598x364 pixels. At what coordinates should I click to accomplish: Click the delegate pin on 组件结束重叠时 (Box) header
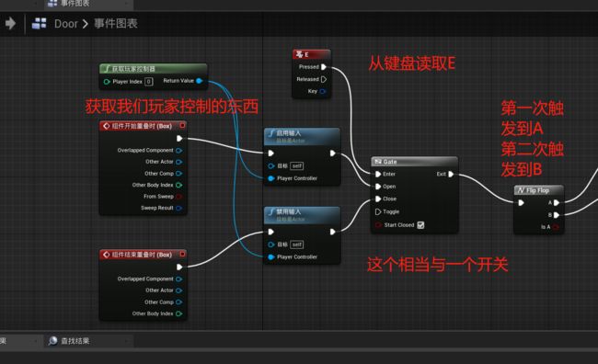pos(183,254)
